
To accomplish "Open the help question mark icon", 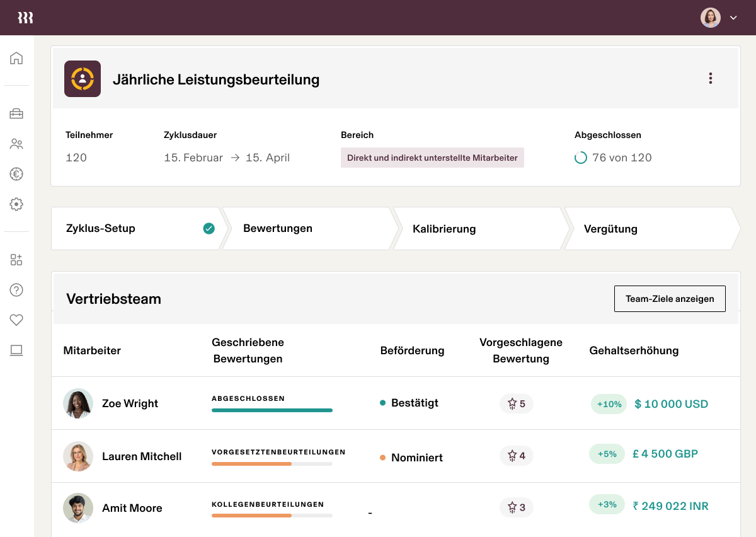I will [x=16, y=290].
